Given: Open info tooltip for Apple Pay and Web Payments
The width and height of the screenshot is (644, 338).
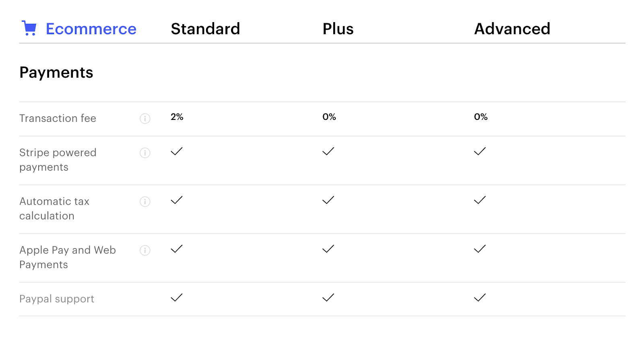Looking at the screenshot, I should point(145,250).
